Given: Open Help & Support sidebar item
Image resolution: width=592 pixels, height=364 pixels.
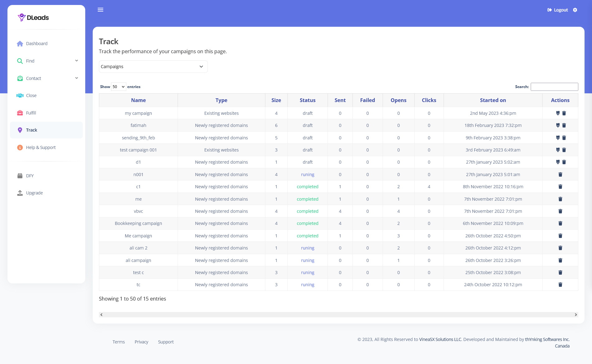Looking at the screenshot, I should [41, 147].
